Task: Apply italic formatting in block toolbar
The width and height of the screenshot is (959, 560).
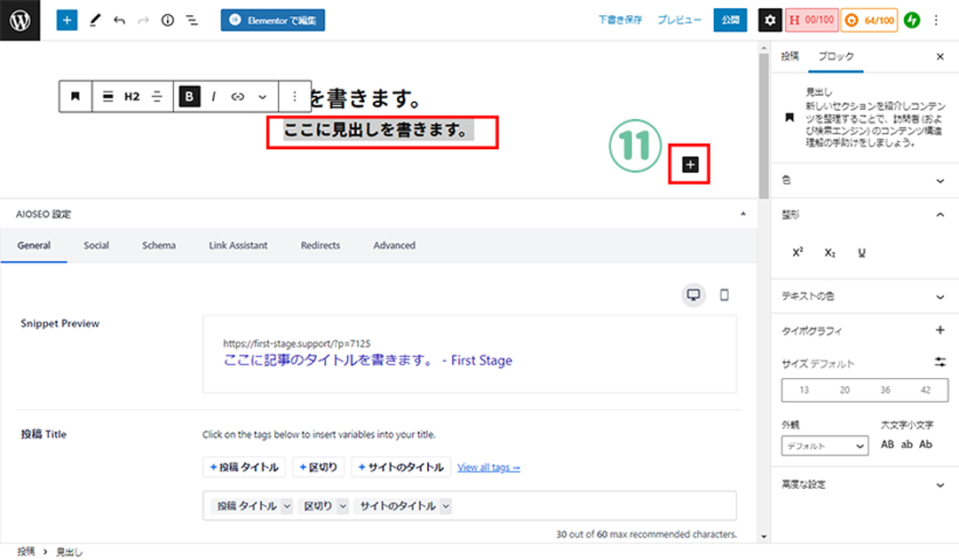Action: tap(214, 97)
